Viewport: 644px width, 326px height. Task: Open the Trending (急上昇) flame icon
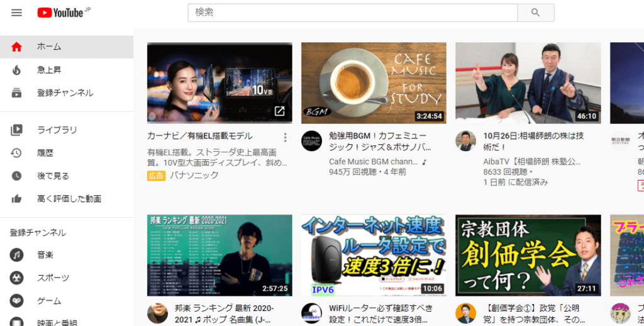16,70
